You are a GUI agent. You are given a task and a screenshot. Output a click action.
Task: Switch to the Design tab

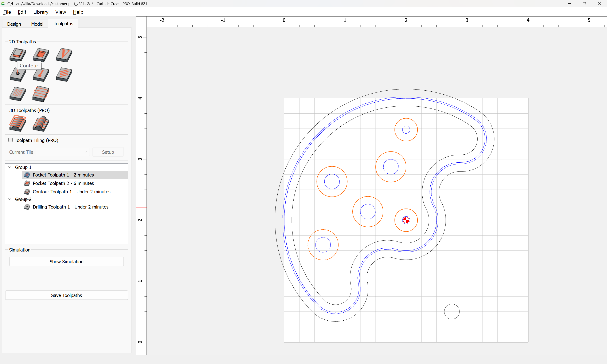(x=14, y=24)
